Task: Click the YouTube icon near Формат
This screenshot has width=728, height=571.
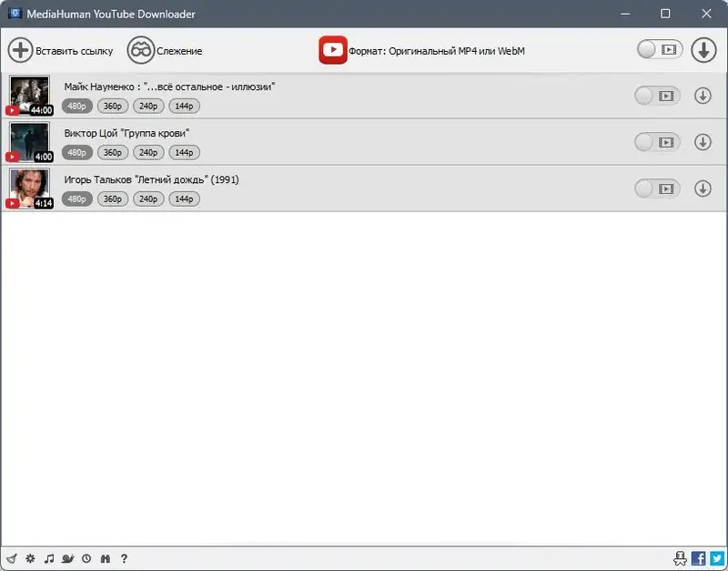Action: coord(332,50)
